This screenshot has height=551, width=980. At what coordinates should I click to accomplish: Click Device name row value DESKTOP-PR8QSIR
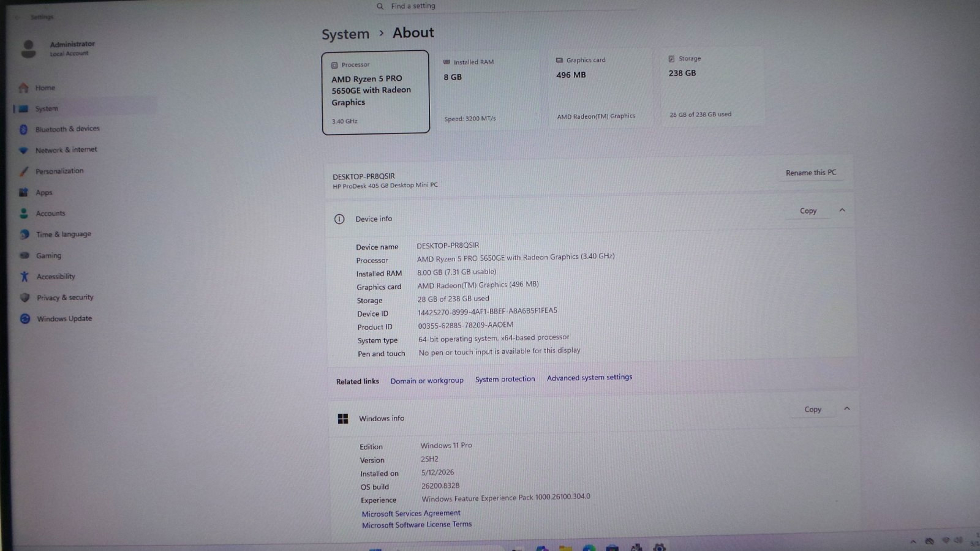coord(448,246)
